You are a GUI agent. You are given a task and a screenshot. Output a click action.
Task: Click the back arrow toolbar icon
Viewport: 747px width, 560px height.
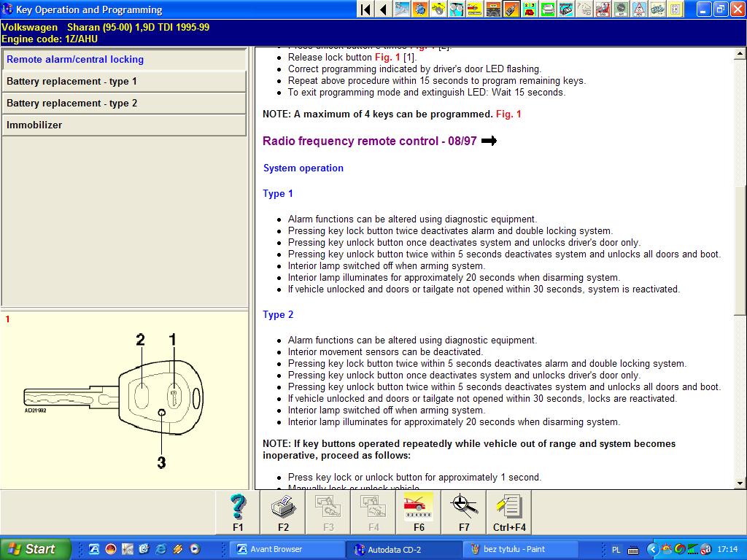tap(384, 9)
